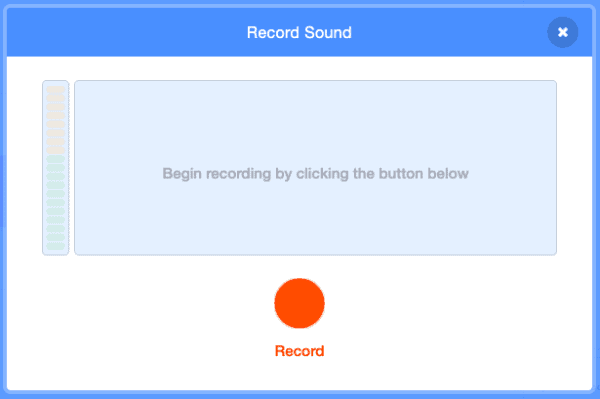Click a middle green segment of the meter
This screenshot has width=600, height=399.
(x=55, y=202)
